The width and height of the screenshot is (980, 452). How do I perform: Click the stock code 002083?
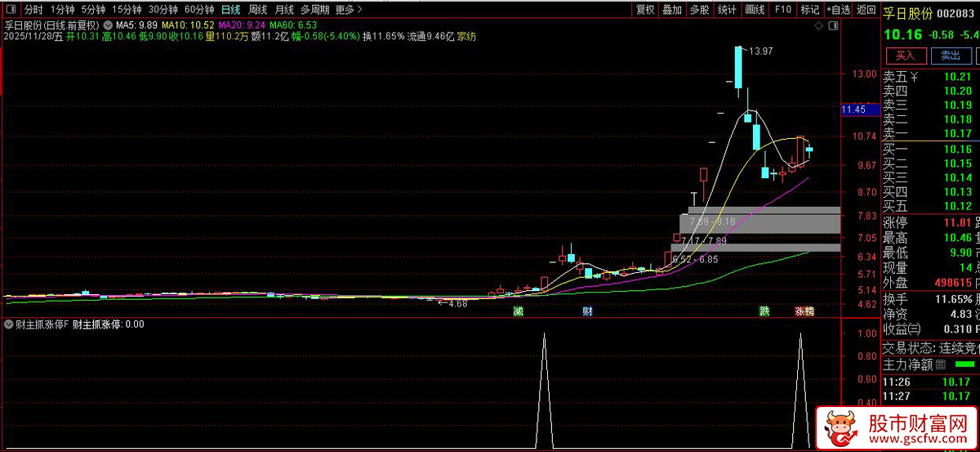pyautogui.click(x=956, y=13)
